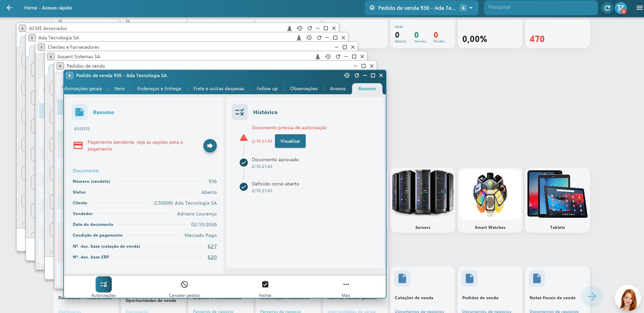Click history icon in ACME Associados window

(300, 28)
